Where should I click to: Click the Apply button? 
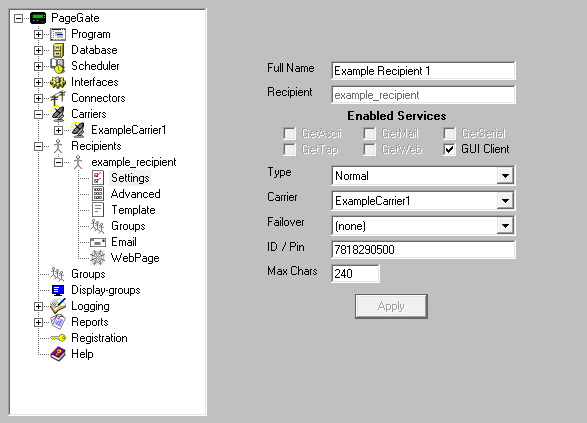click(x=391, y=306)
